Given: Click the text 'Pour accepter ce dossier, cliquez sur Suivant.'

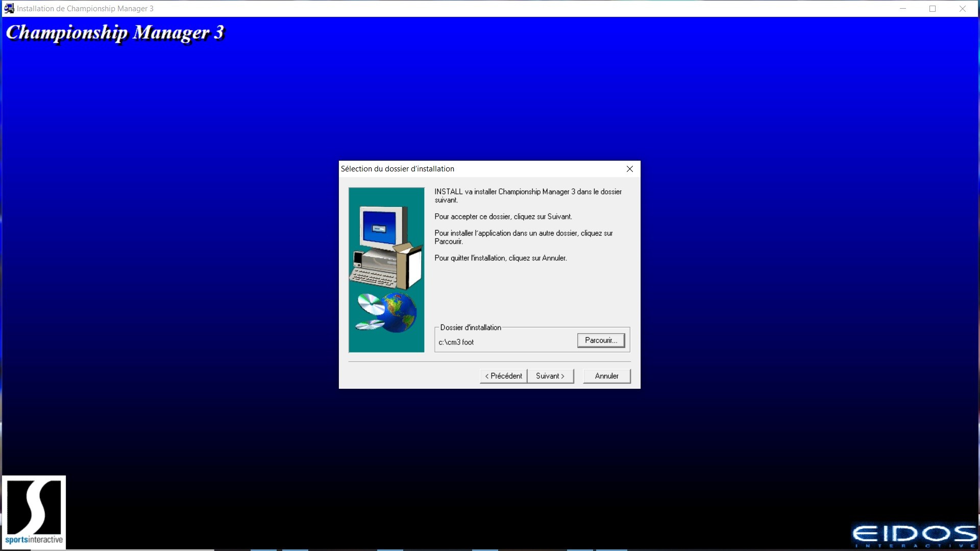Looking at the screenshot, I should [x=503, y=217].
